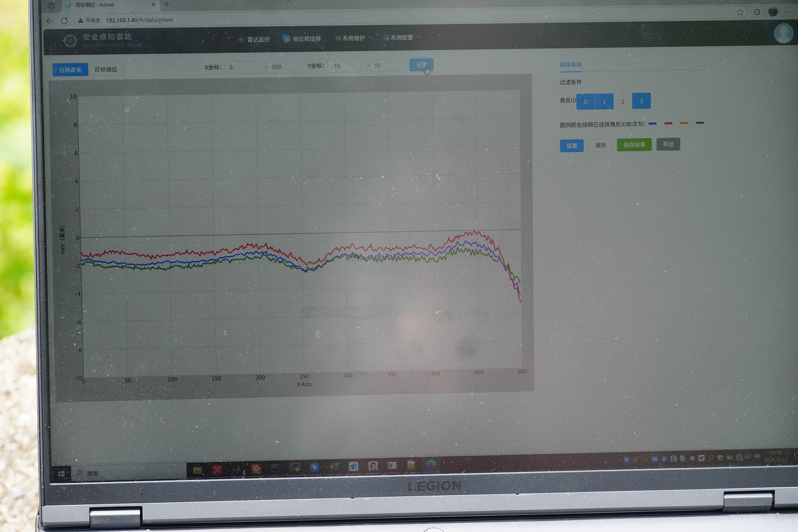This screenshot has height=532, width=798.
Task: Click the X坐标 minimum value field
Action: point(245,67)
